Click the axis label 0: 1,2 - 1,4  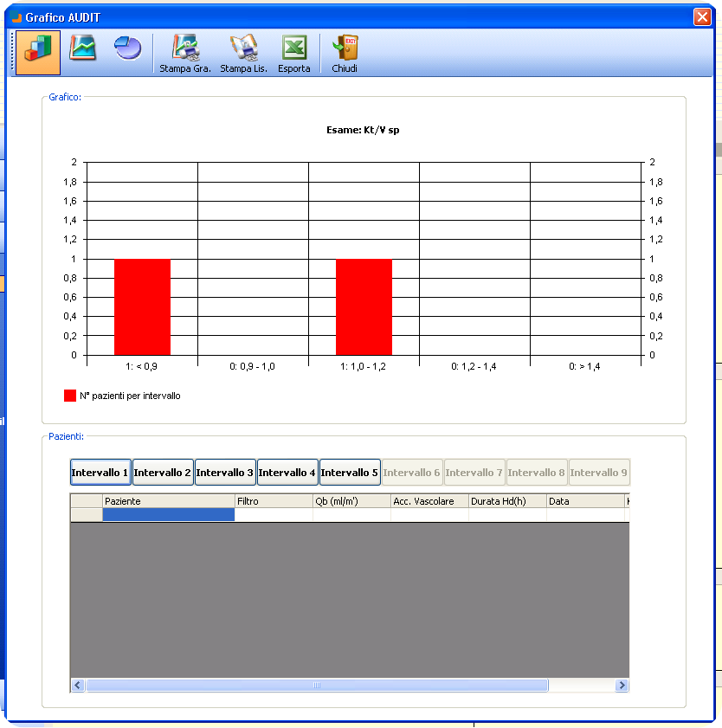click(x=474, y=366)
